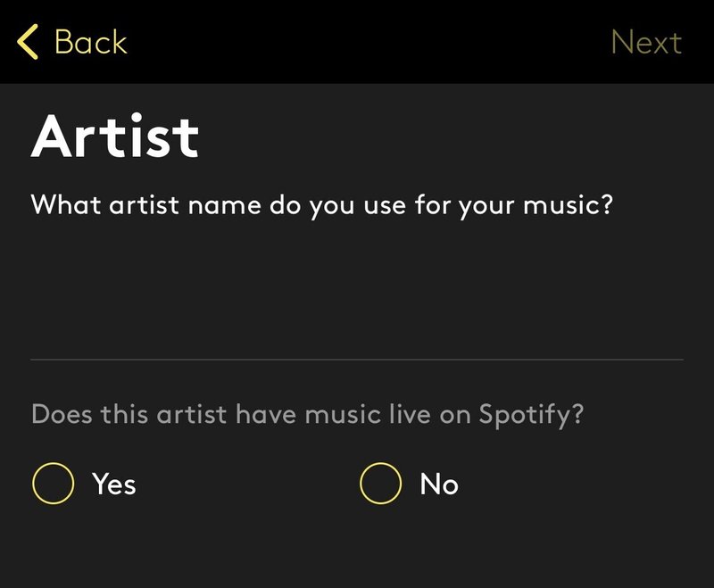
Task: Go back using the Back label
Action: tap(90, 42)
